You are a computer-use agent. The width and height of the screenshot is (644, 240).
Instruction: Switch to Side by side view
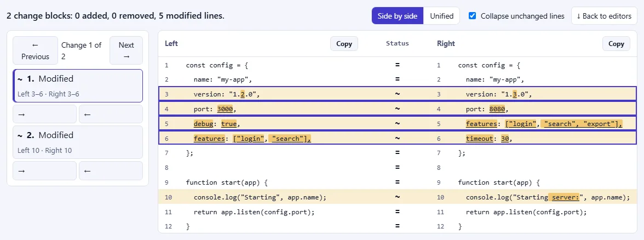tap(397, 16)
